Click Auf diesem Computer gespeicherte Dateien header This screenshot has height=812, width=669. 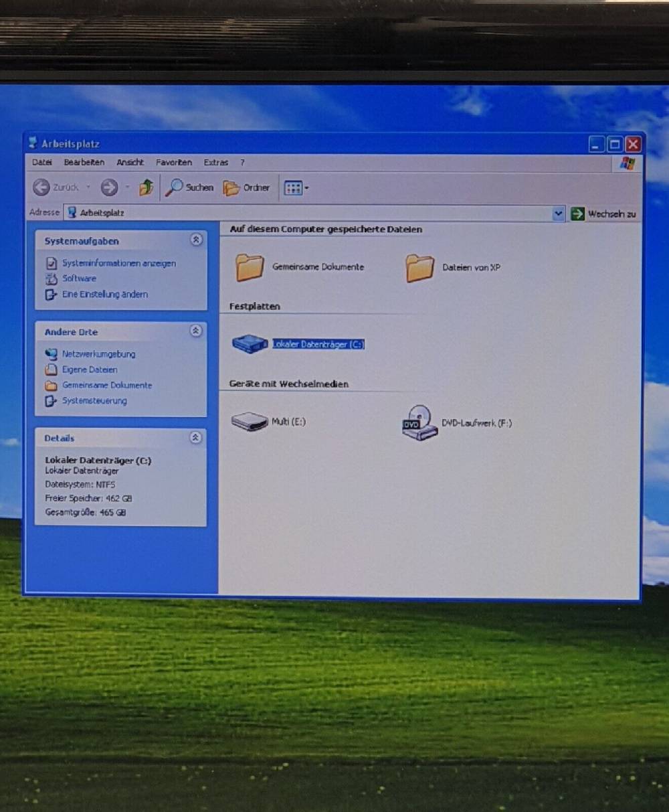click(x=326, y=229)
